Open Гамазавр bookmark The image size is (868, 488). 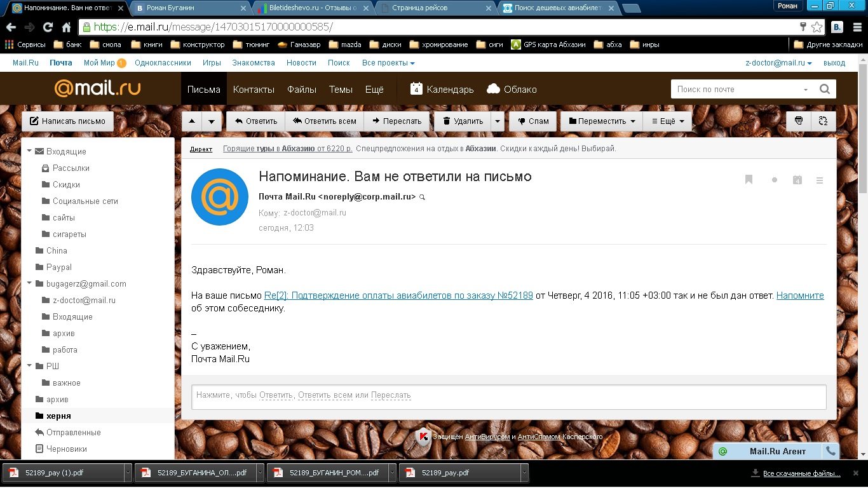click(299, 44)
